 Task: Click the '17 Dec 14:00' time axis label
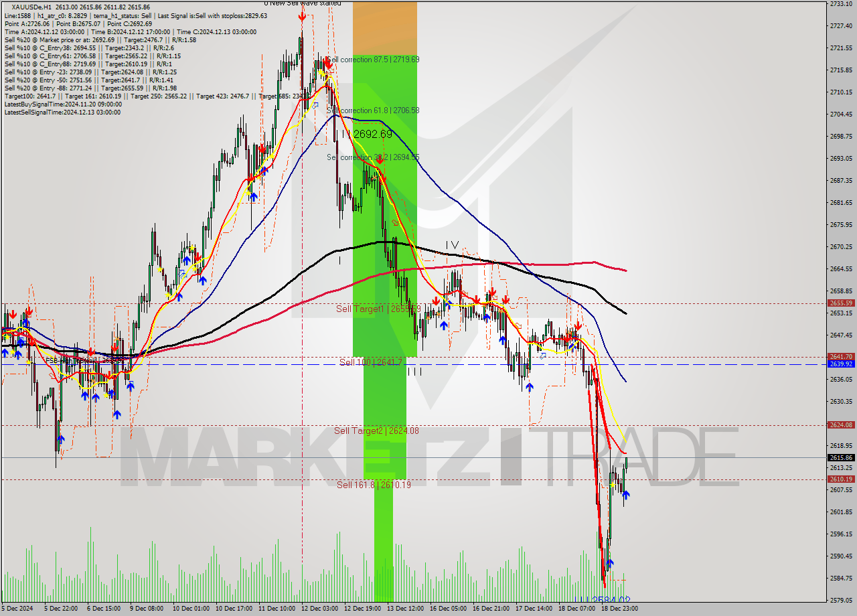(534, 609)
